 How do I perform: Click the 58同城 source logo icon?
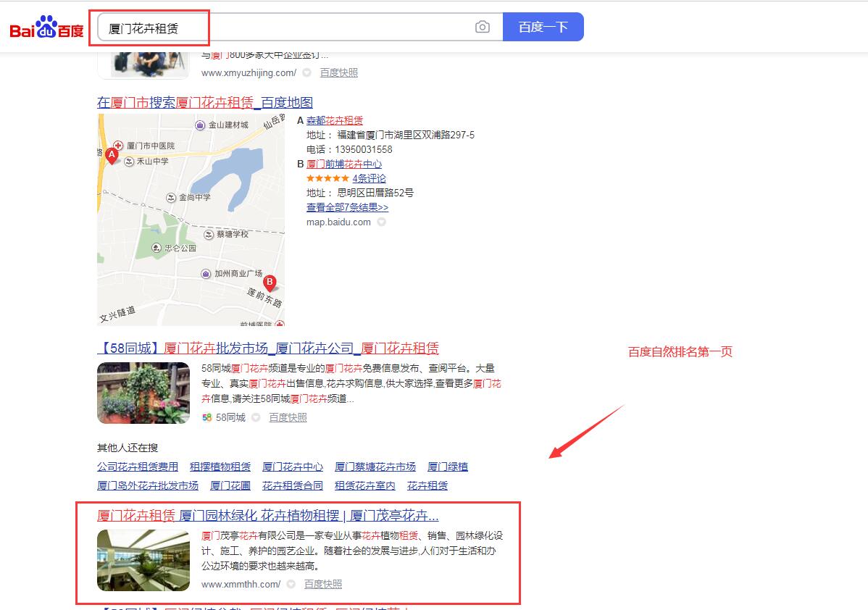(206, 417)
